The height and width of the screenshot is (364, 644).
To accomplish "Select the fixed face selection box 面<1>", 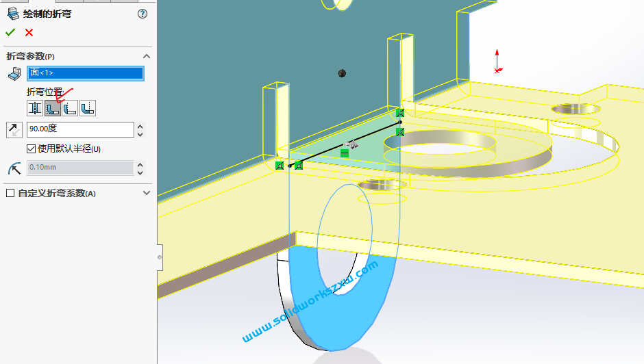I will [86, 73].
